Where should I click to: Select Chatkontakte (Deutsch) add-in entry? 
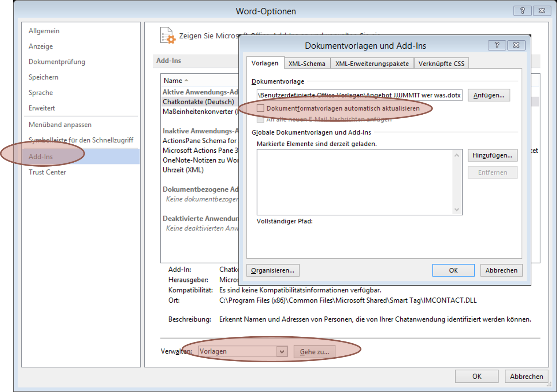pos(198,102)
